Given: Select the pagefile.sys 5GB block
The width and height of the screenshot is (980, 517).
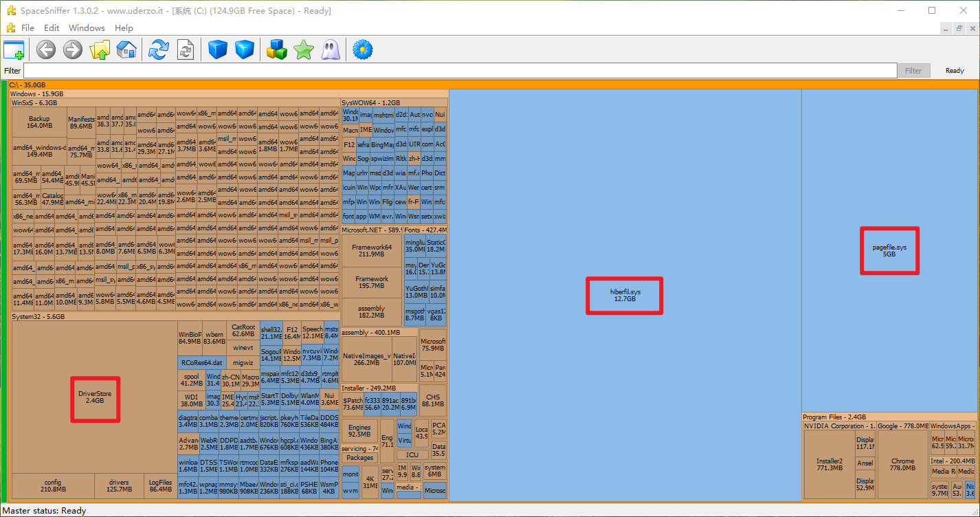Looking at the screenshot, I should tap(889, 250).
